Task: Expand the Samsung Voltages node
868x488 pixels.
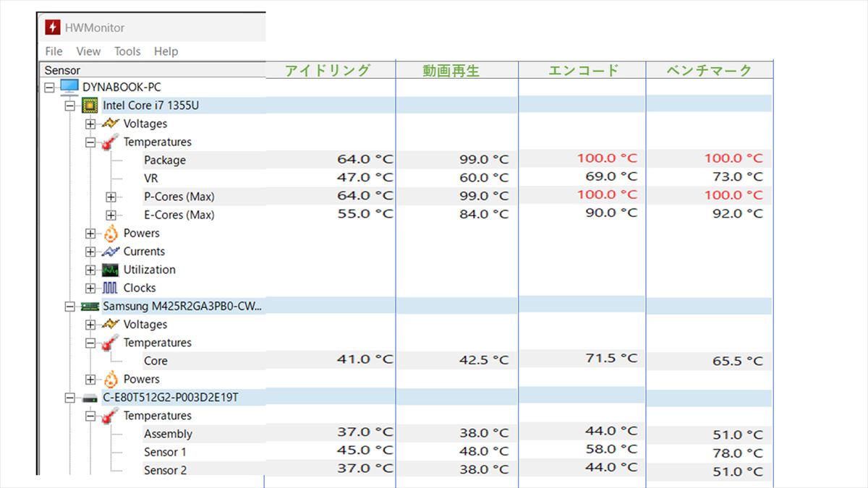Action: click(x=90, y=325)
